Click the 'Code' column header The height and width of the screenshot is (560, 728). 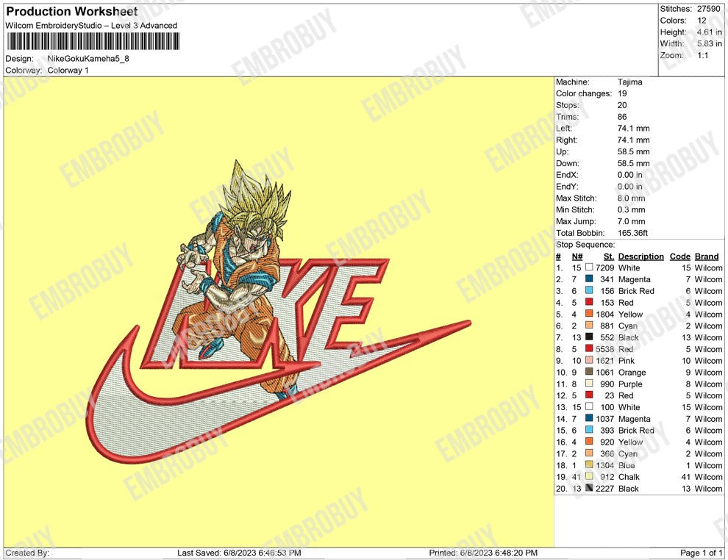(679, 256)
